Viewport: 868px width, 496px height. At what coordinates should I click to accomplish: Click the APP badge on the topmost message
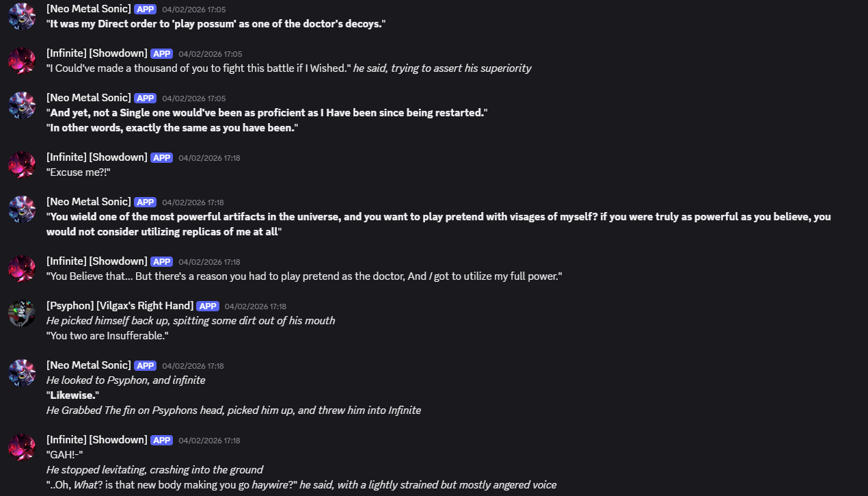pos(145,9)
